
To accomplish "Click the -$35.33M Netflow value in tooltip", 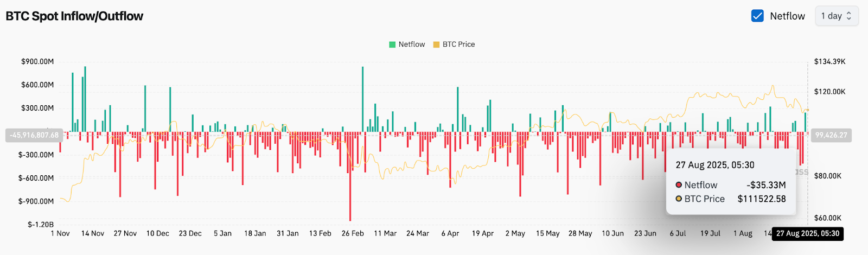I will pyautogui.click(x=766, y=185).
